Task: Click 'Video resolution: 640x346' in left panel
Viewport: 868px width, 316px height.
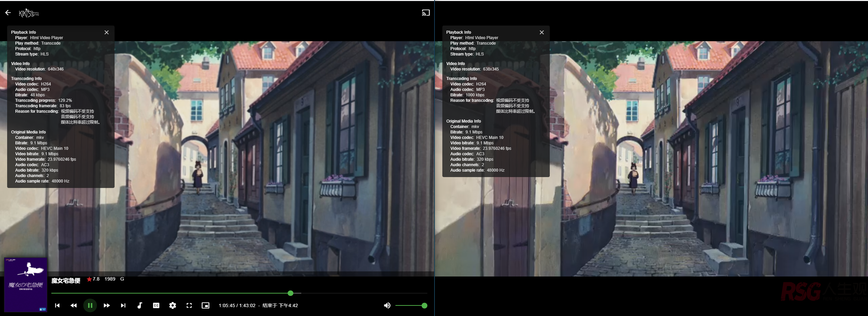Action: [x=39, y=69]
